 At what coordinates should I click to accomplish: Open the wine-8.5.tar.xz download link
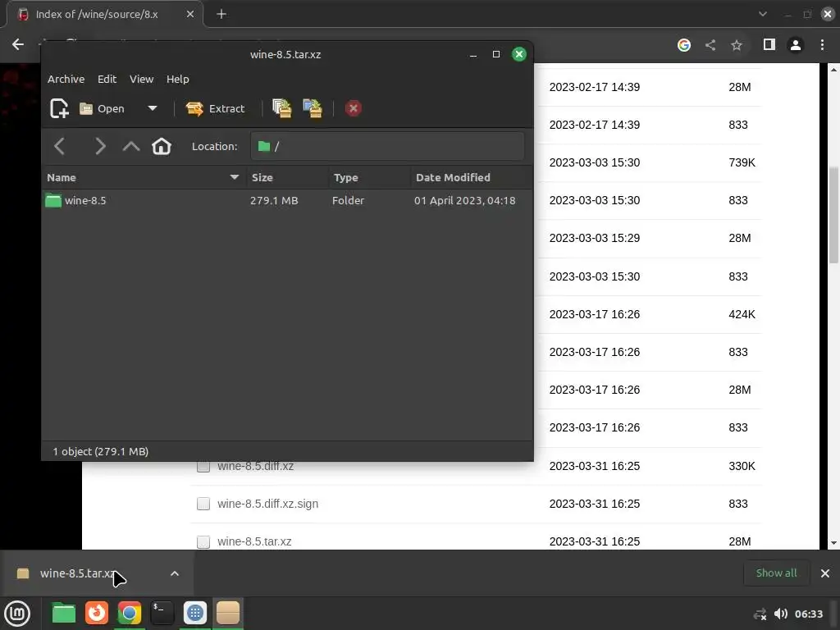[254, 541]
